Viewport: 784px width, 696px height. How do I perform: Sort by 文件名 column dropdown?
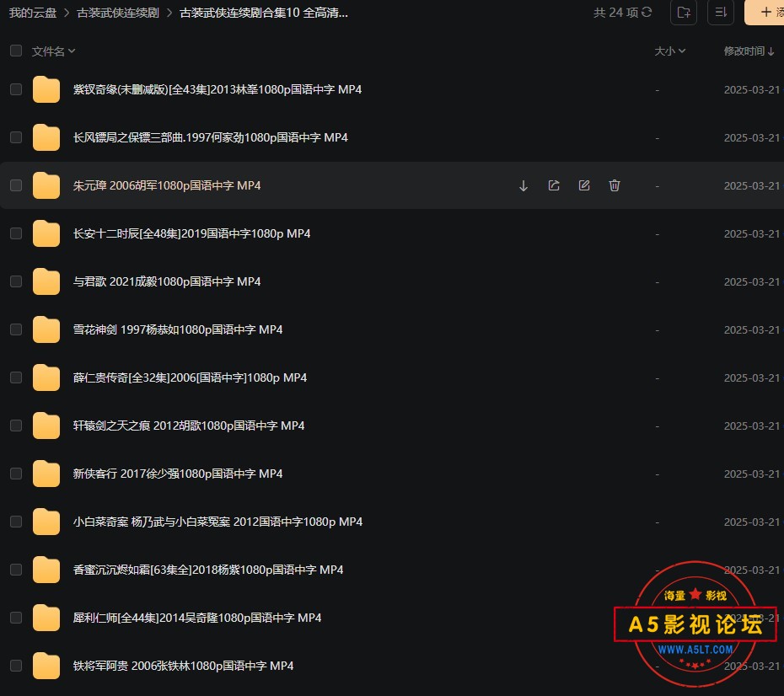[53, 51]
